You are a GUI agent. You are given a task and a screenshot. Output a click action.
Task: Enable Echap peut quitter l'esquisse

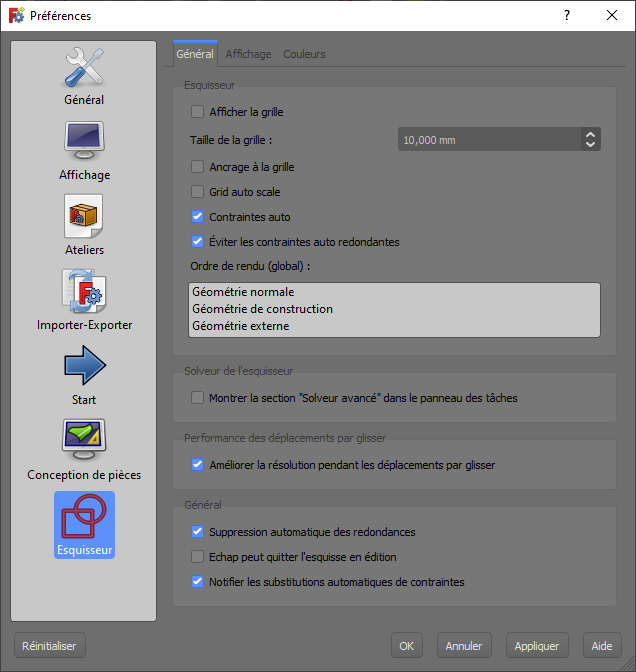[197, 557]
